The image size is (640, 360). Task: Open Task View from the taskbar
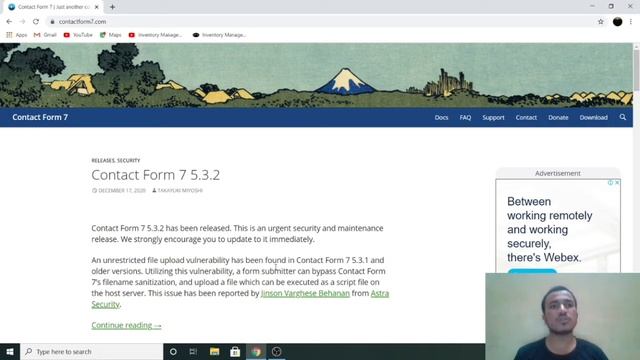(x=193, y=351)
